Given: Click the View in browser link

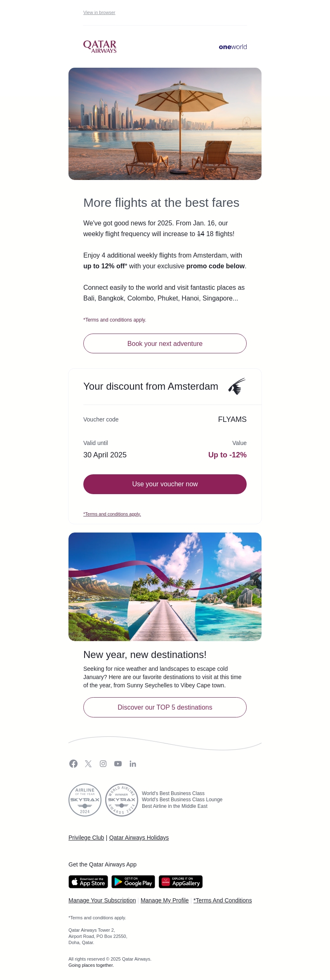Looking at the screenshot, I should tap(99, 13).
